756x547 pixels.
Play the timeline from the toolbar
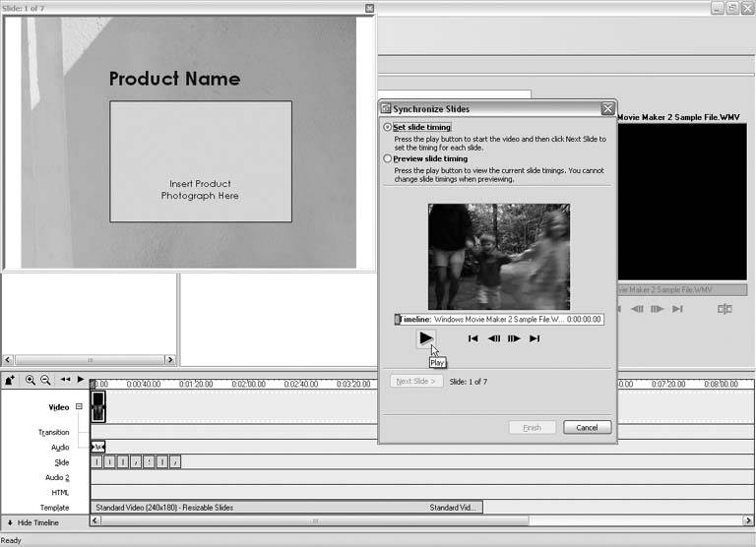click(81, 380)
